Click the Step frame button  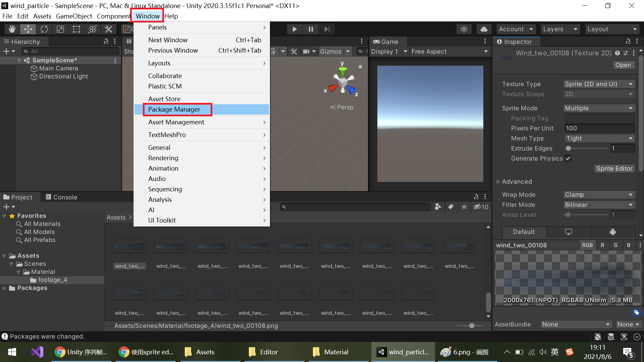pos(327,29)
